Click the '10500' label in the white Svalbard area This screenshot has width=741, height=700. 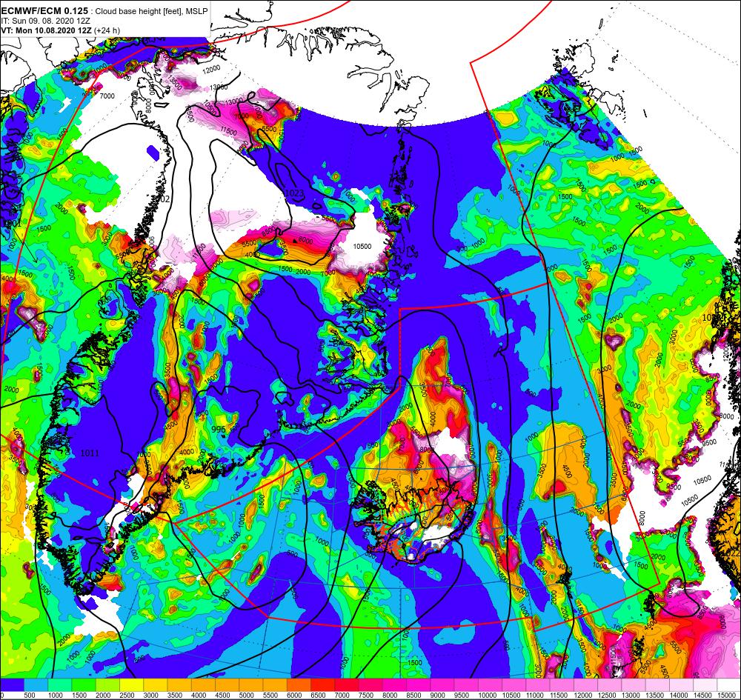(362, 246)
